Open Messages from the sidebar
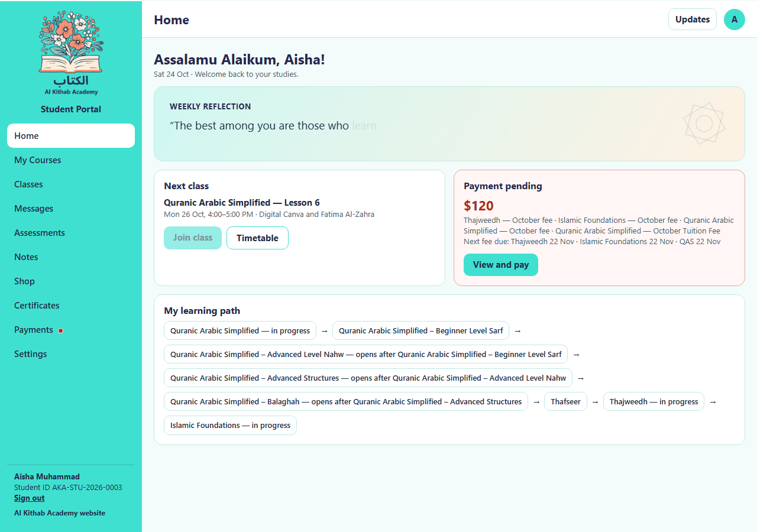The image size is (757, 532). click(x=71, y=209)
